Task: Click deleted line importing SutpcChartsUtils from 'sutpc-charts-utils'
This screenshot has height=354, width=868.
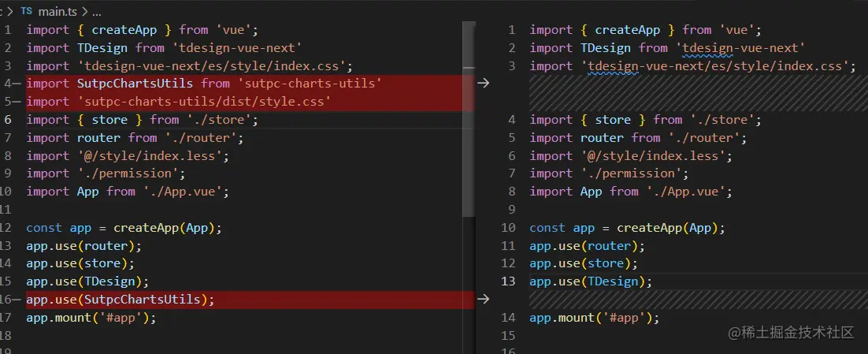Action: tap(204, 84)
